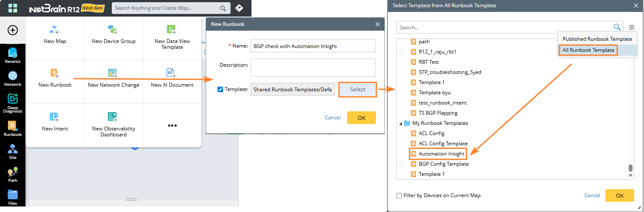Click the runbook Name input field
This screenshot has height=212, width=644.
[x=313, y=46]
